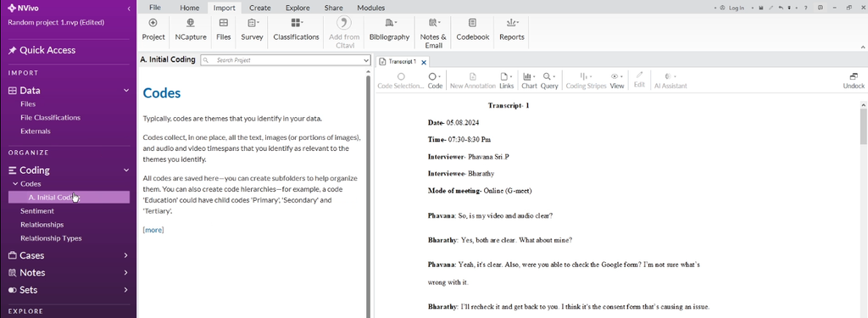Click the Notes section icon
The image size is (868, 318).
[12, 272]
